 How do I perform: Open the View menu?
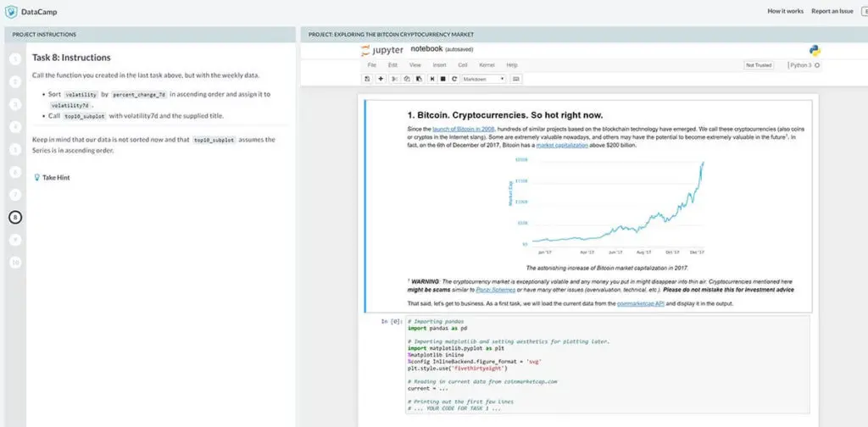pos(415,65)
